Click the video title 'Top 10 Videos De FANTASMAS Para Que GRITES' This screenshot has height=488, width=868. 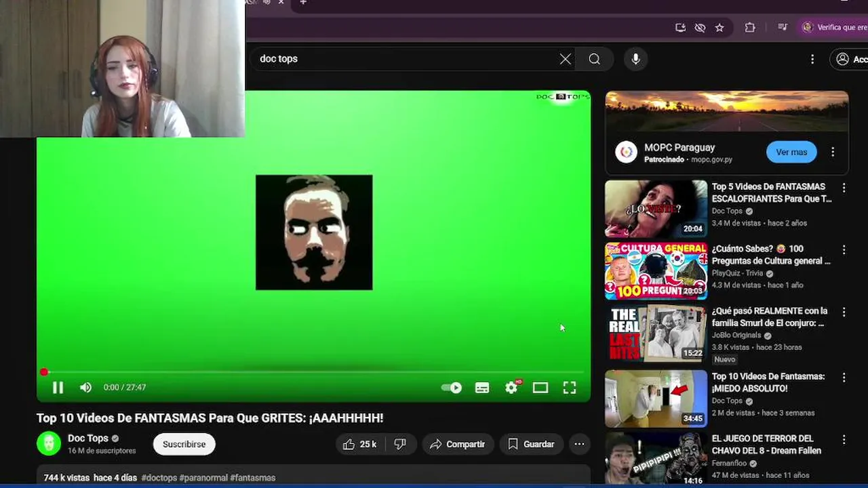210,418
